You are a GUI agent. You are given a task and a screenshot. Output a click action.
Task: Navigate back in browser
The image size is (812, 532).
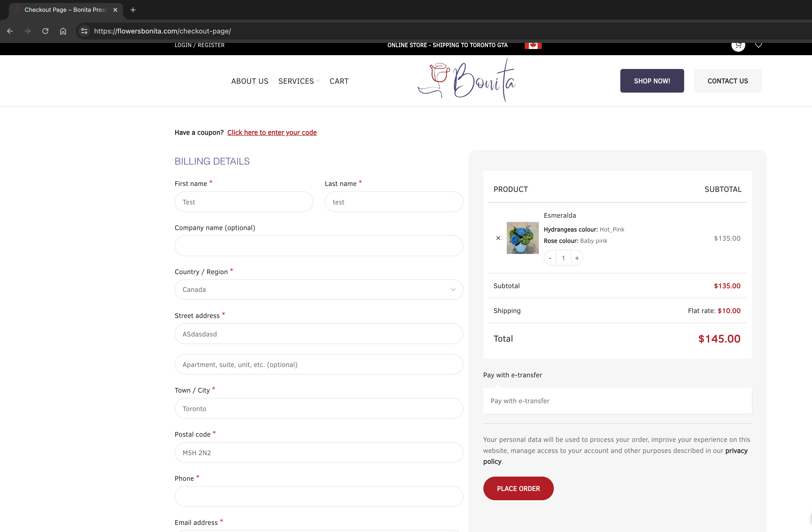click(10, 31)
